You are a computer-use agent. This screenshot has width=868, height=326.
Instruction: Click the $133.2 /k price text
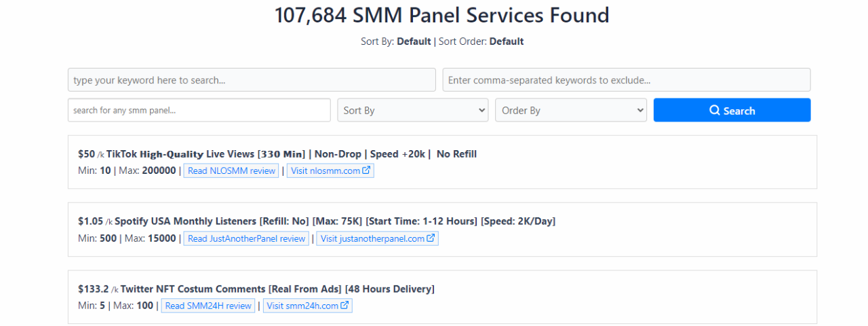tap(98, 289)
